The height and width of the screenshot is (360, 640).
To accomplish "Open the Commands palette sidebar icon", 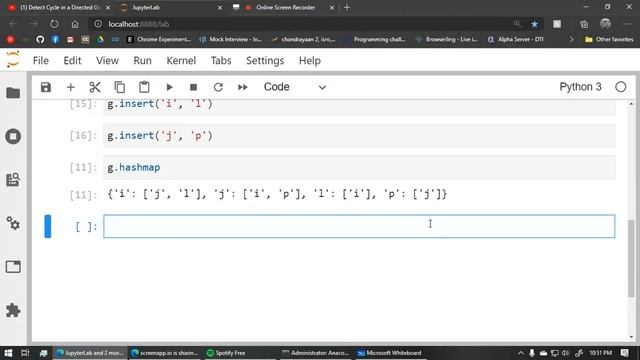I will (13, 180).
